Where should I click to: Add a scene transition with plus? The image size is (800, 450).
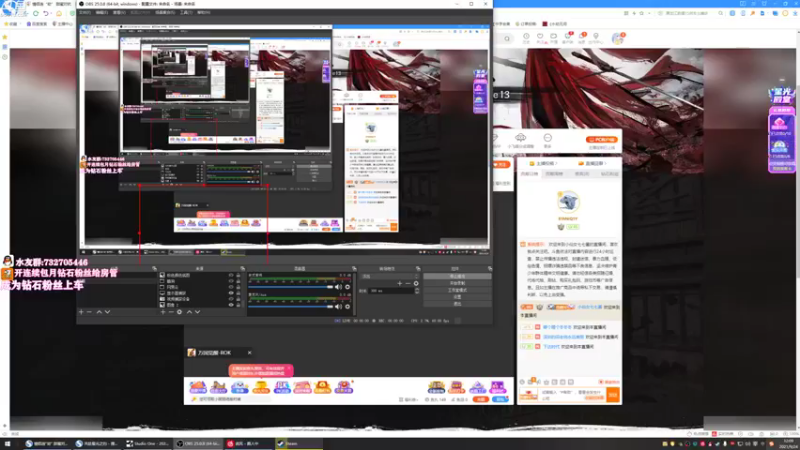click(399, 283)
